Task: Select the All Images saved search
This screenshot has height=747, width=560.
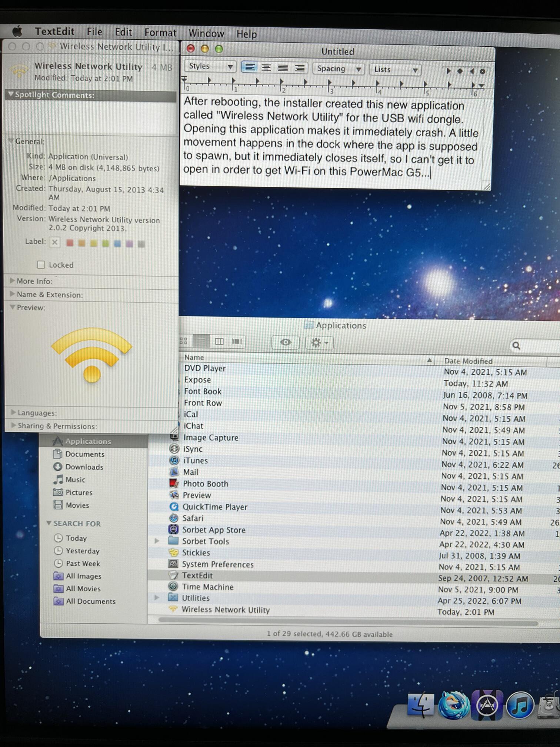Action: (83, 576)
